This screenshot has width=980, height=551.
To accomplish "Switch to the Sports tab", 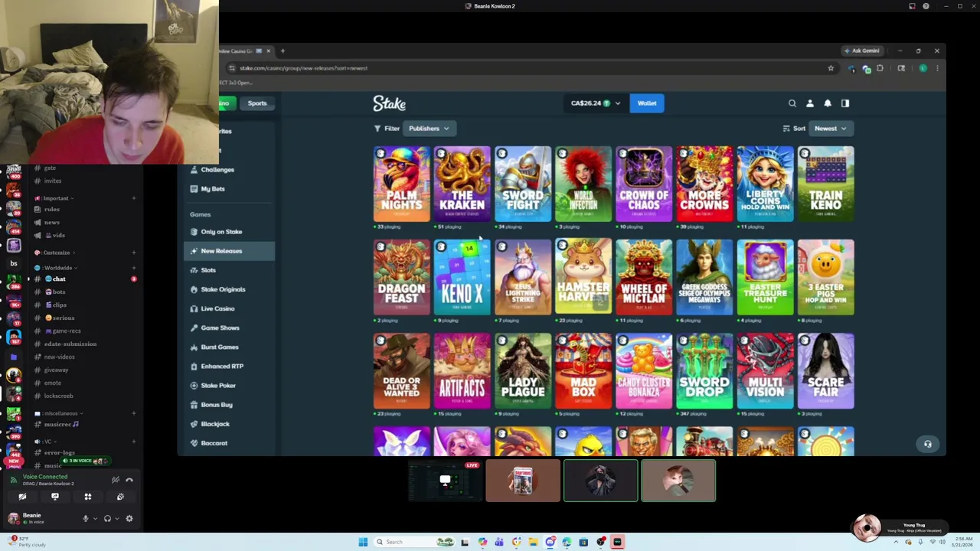I will click(257, 103).
